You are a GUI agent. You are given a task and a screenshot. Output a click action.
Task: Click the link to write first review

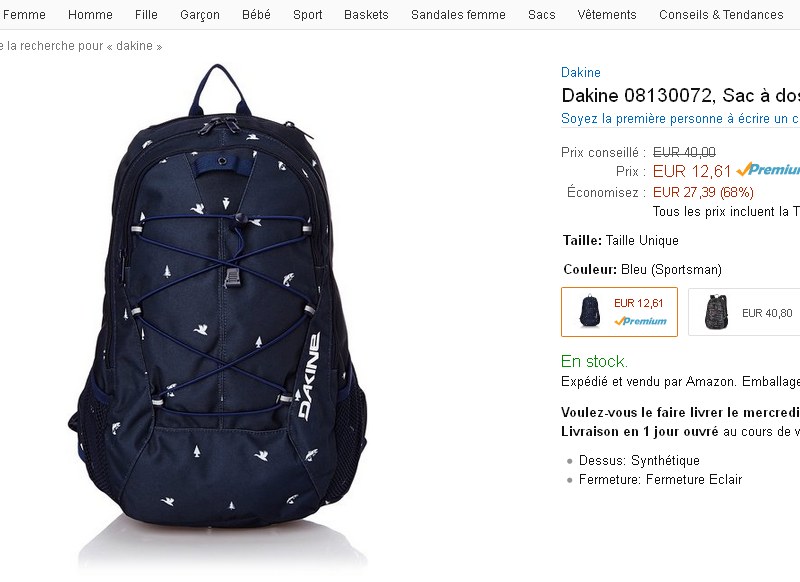tap(680, 118)
